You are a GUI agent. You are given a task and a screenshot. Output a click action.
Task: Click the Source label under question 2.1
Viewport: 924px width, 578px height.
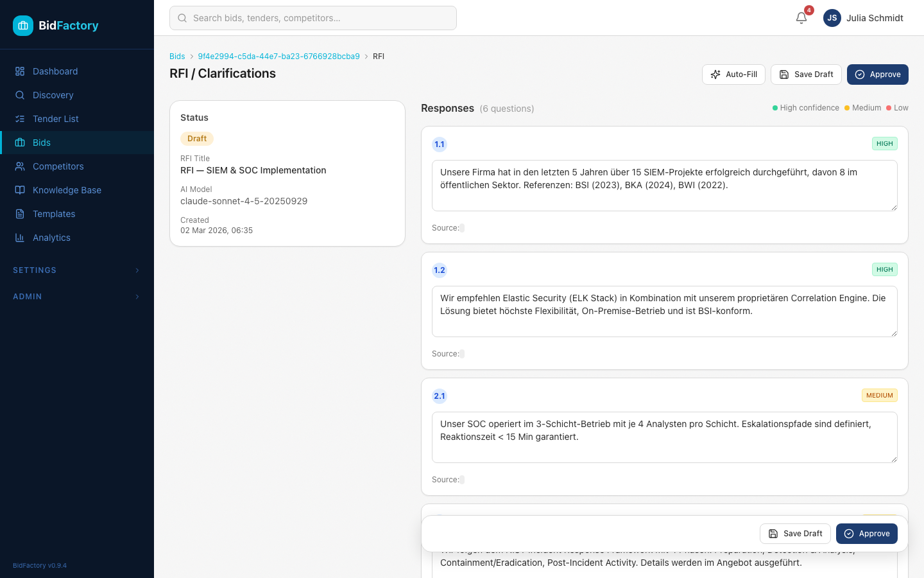(445, 480)
